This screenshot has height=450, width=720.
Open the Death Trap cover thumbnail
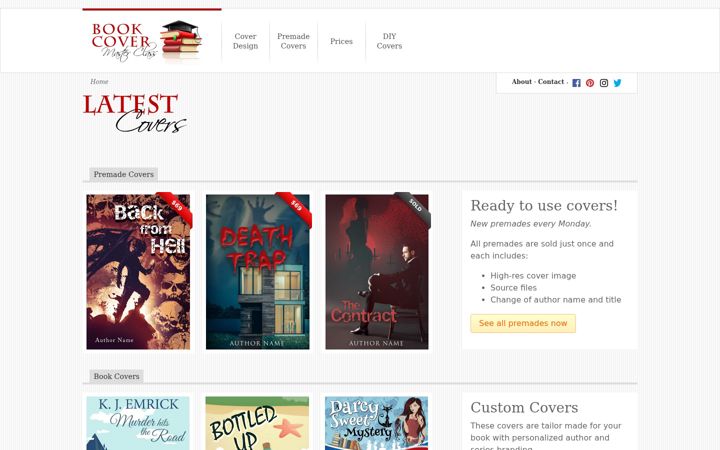pos(258,272)
